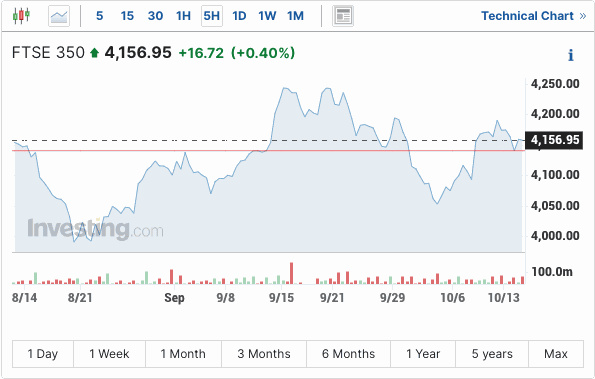Show the 3 Months range
This screenshot has width=595, height=379.
coord(264,354)
